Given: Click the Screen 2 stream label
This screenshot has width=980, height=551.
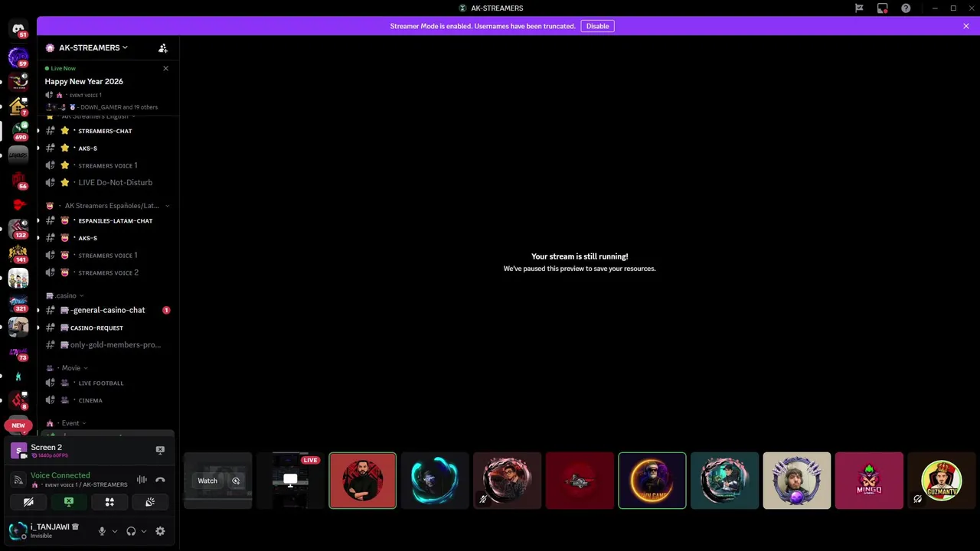Looking at the screenshot, I should (46, 447).
